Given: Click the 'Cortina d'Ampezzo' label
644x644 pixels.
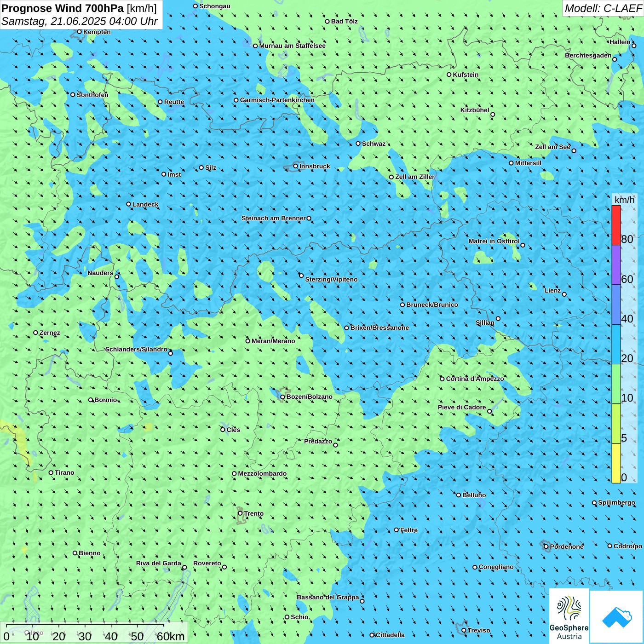Looking at the screenshot, I should coord(475,379).
